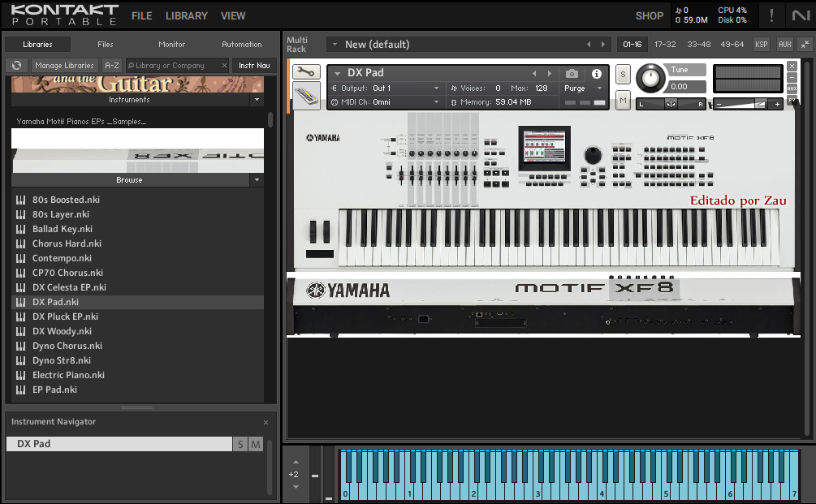816x504 pixels.
Task: Open the New (default) multi dropdown
Action: 335,44
